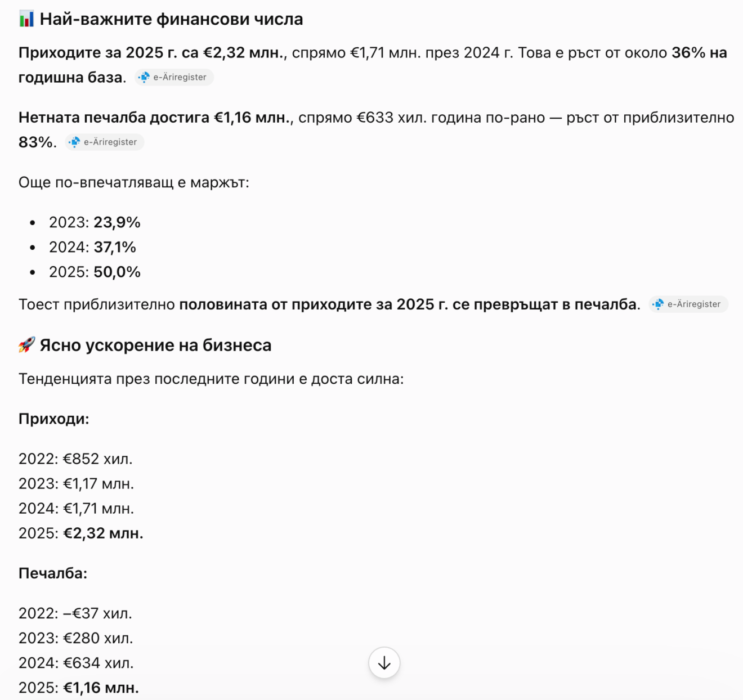Click the bold "Приходи:" label
The image size is (743, 700).
[x=54, y=419]
